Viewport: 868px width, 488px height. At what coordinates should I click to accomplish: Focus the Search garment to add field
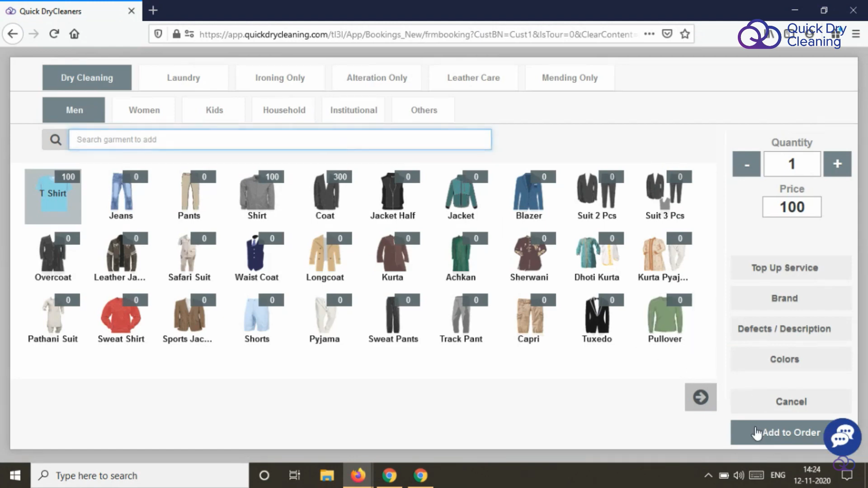(280, 140)
